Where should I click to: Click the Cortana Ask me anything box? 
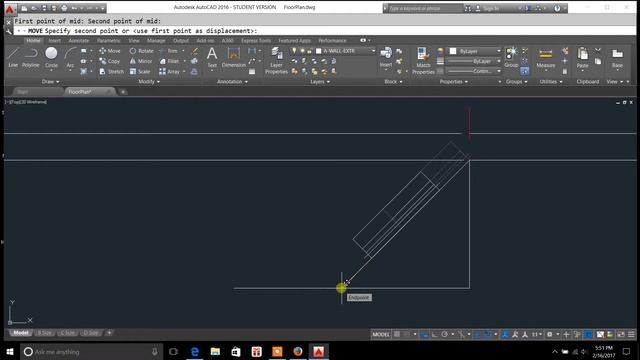coord(92,351)
